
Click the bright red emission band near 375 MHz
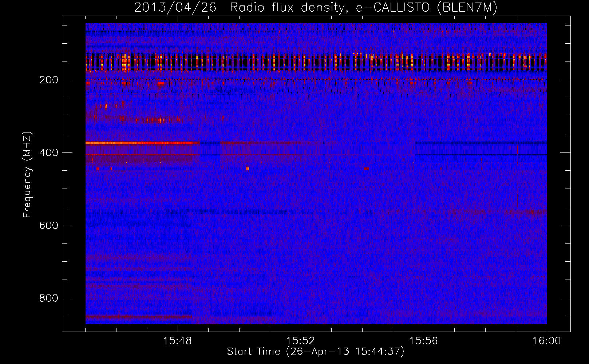coord(142,143)
